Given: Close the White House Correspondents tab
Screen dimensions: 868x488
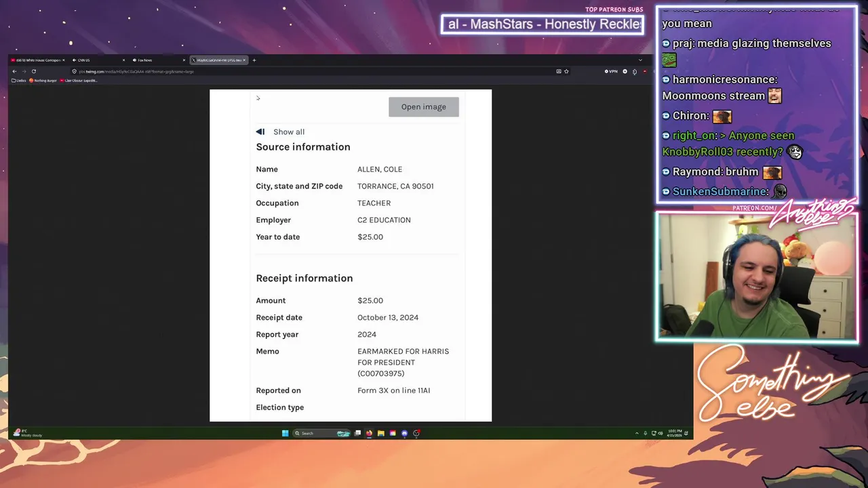Looking at the screenshot, I should tap(64, 60).
